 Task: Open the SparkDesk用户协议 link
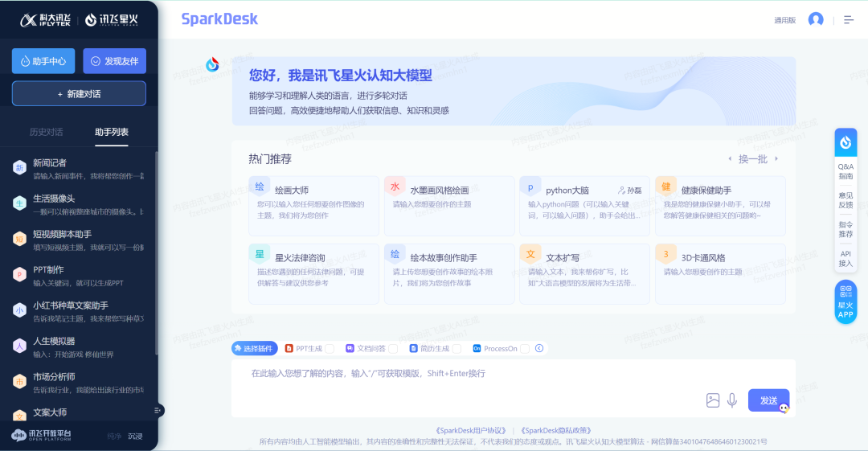(x=471, y=431)
